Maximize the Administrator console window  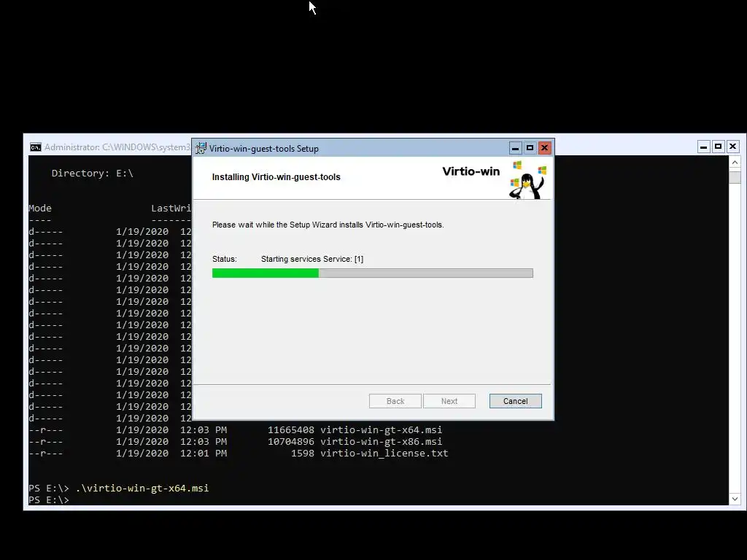point(719,147)
